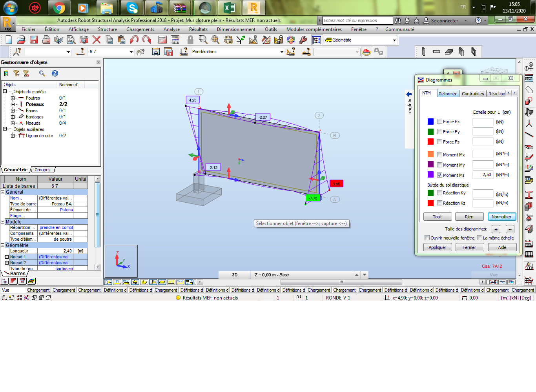Click the copy pages icon
The width and height of the screenshot is (536, 392).
tap(109, 40)
